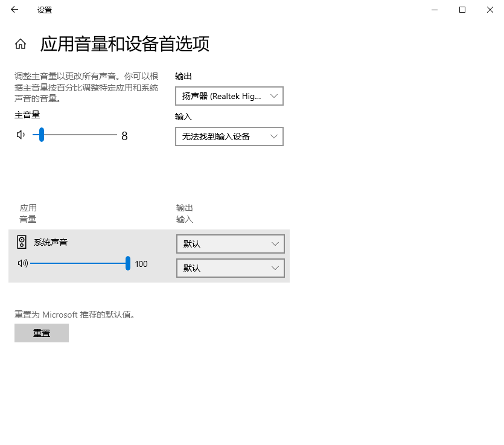
Task: Click the 应用音量和设备首选项 page heading
Action: click(125, 43)
